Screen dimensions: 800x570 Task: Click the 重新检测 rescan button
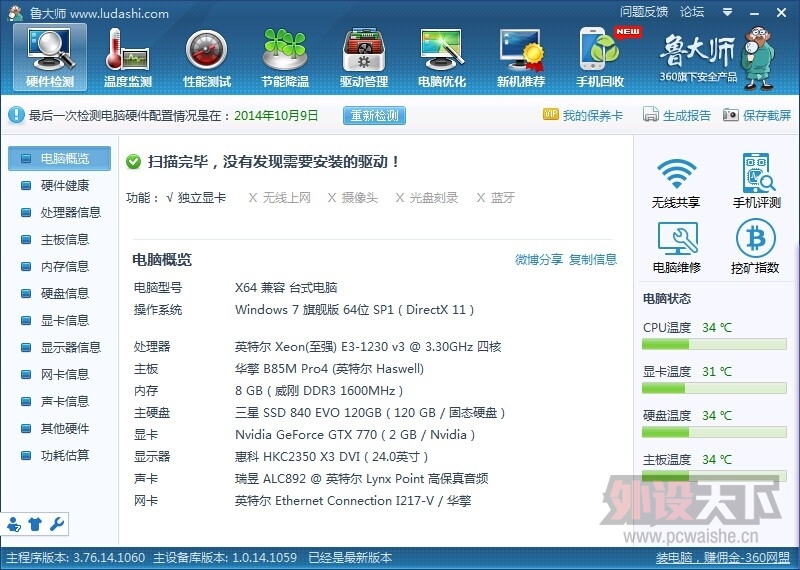click(x=374, y=115)
